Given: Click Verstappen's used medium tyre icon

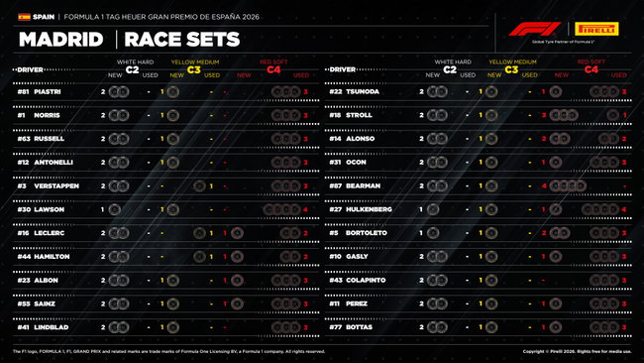Looking at the screenshot, I should (x=199, y=186).
